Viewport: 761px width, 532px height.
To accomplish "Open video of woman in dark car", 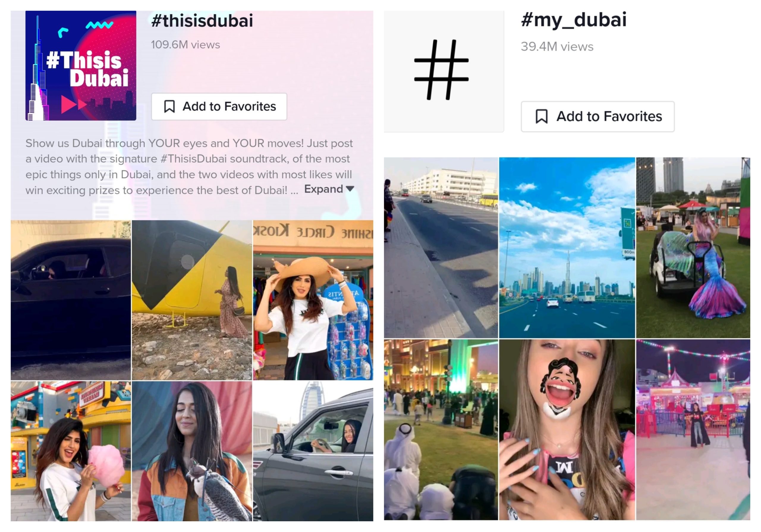I will click(x=70, y=300).
